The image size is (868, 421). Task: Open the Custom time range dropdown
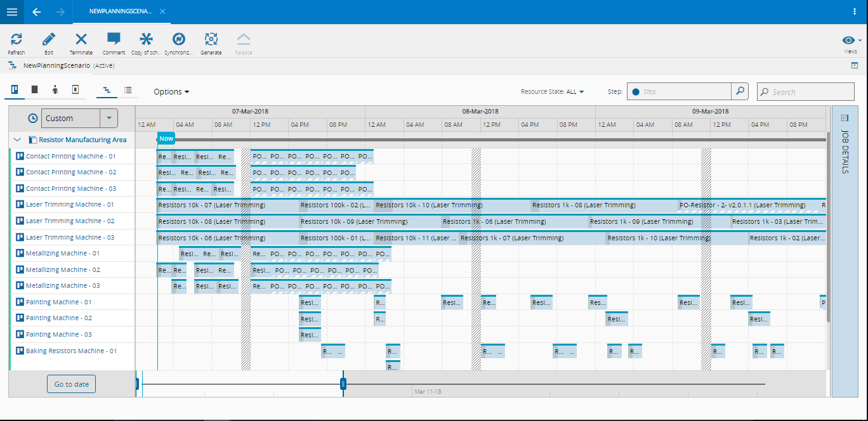[109, 118]
